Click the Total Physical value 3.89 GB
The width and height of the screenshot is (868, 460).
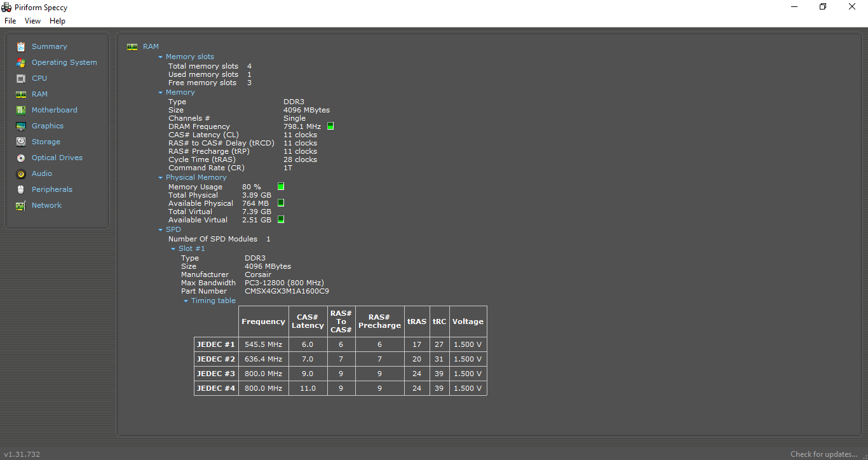(257, 195)
